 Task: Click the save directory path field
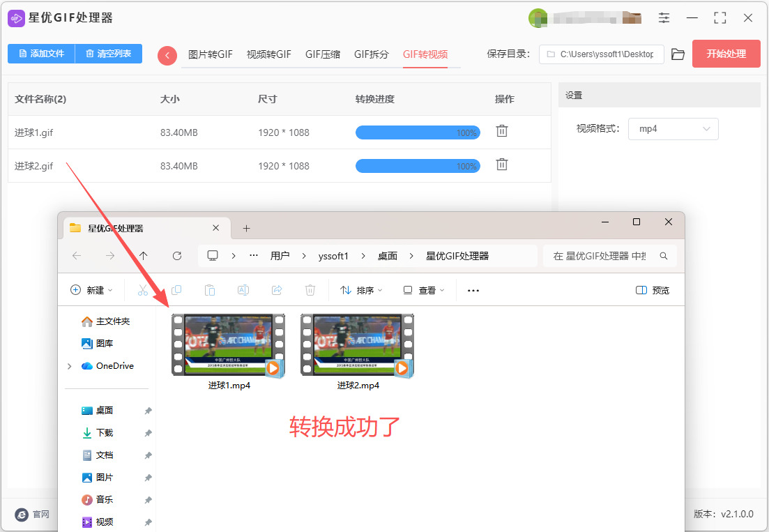pos(601,54)
